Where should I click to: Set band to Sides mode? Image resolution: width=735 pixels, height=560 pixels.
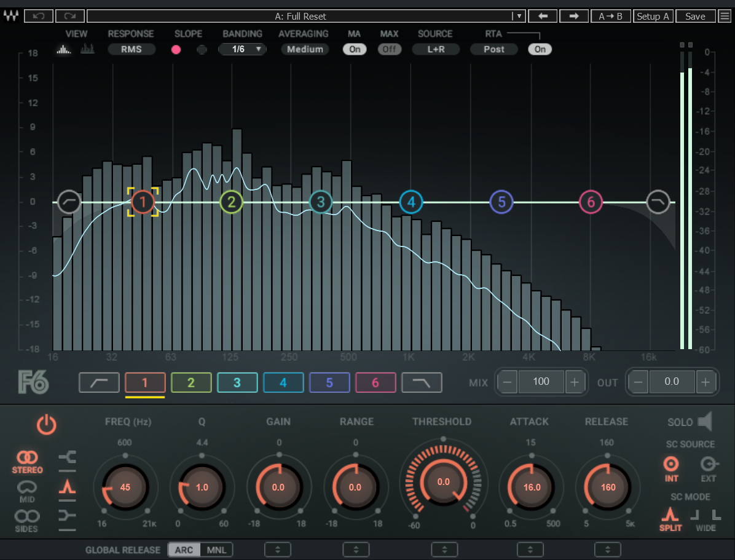pyautogui.click(x=26, y=521)
